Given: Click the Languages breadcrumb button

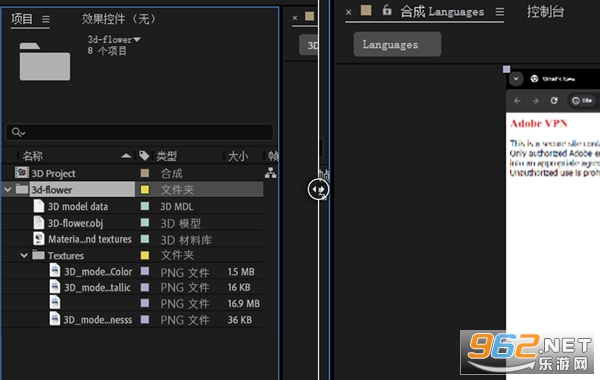Looking at the screenshot, I should pos(397,44).
